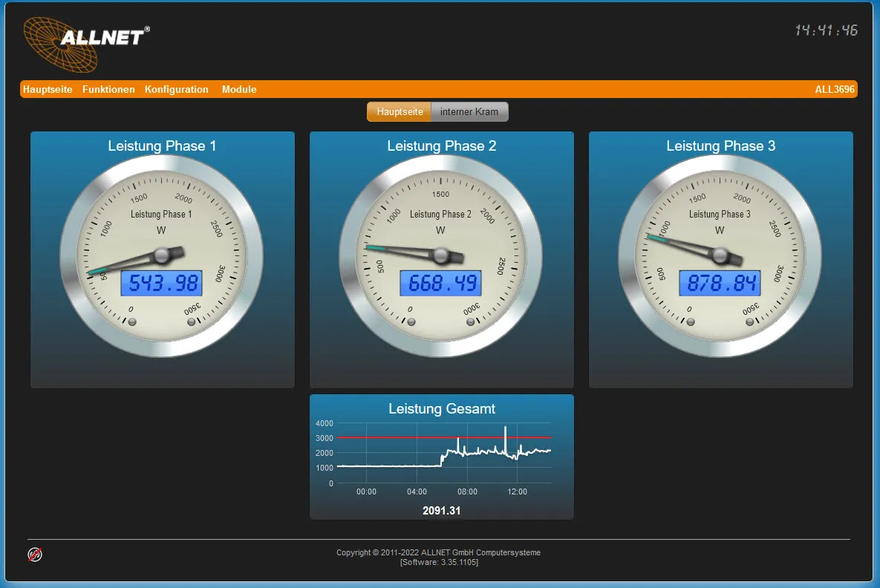Switch to the "interner Kram" tab

(469, 111)
